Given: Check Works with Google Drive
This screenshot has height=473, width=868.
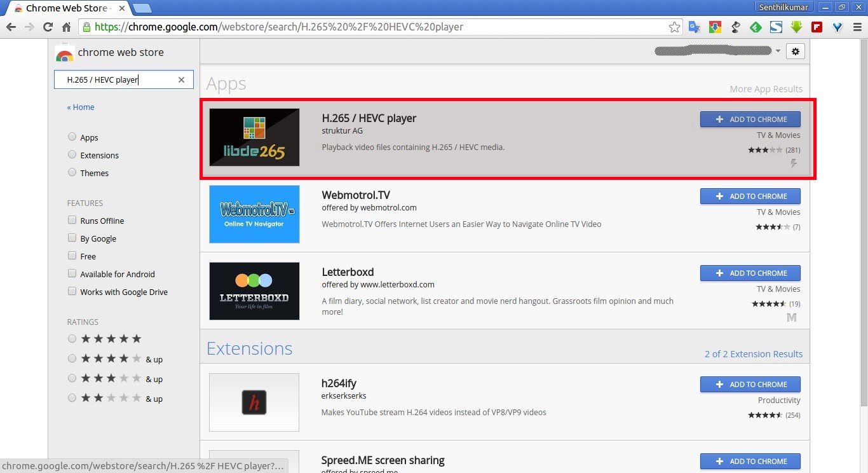Looking at the screenshot, I should [72, 291].
